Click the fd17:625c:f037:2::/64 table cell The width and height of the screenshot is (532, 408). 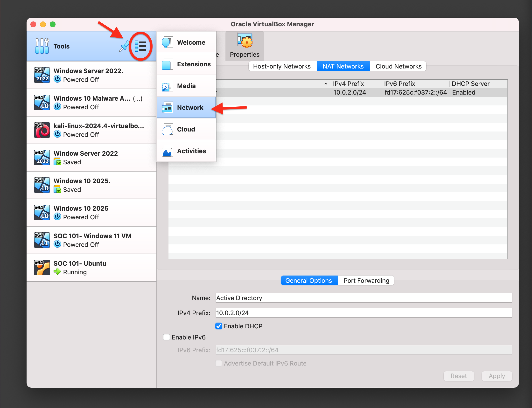click(x=416, y=92)
